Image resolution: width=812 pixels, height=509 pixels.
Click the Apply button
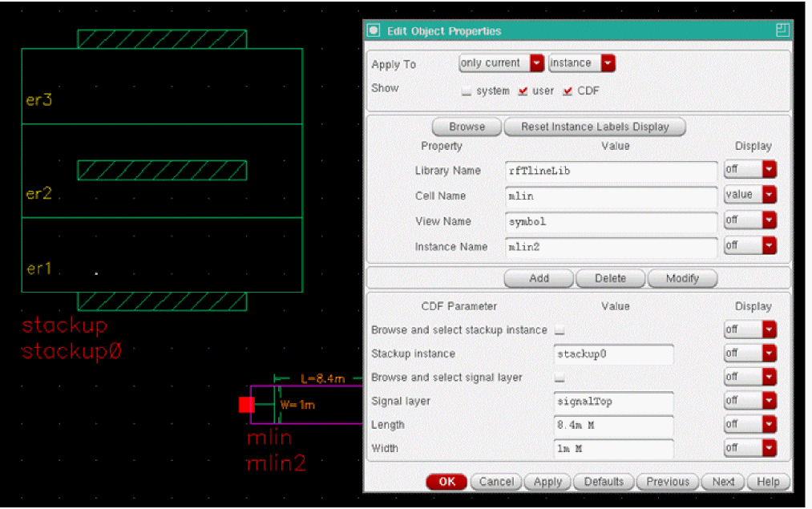547,482
